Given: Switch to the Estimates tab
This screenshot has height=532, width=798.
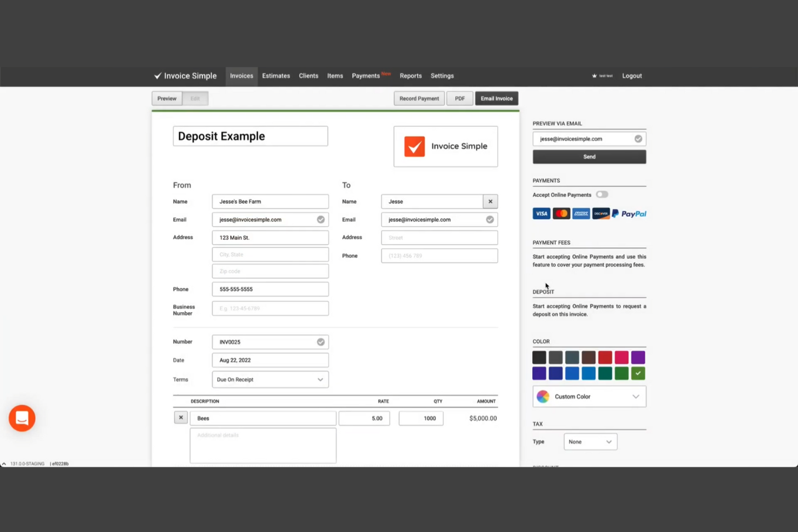Looking at the screenshot, I should pos(276,75).
